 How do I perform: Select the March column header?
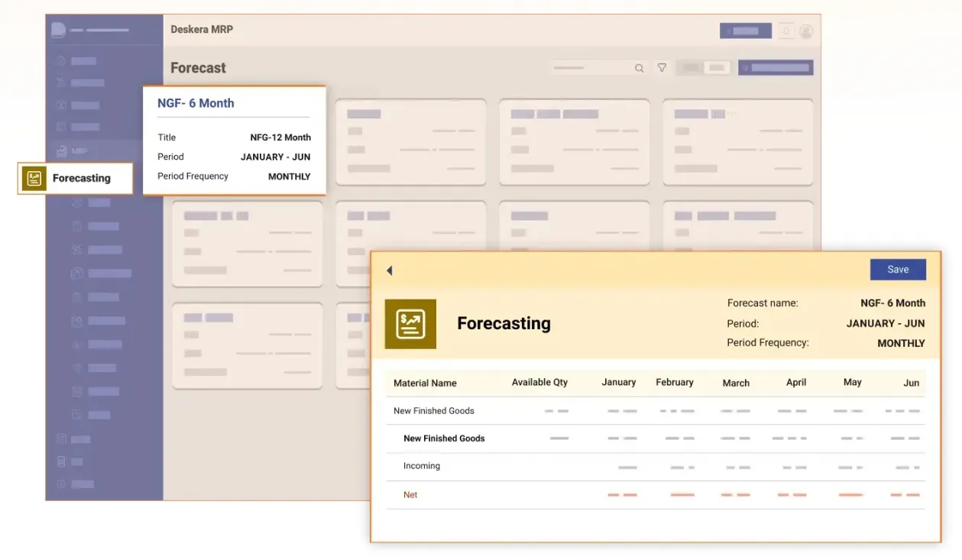click(x=736, y=383)
